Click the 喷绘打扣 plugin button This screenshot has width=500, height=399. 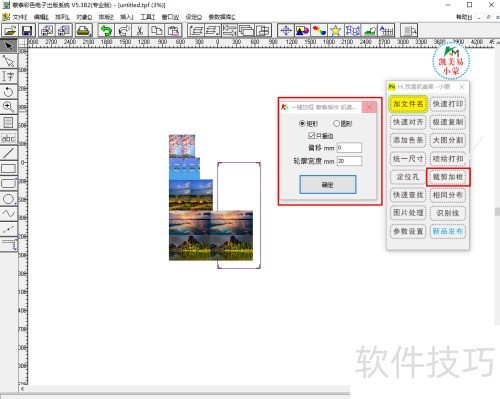tap(448, 159)
